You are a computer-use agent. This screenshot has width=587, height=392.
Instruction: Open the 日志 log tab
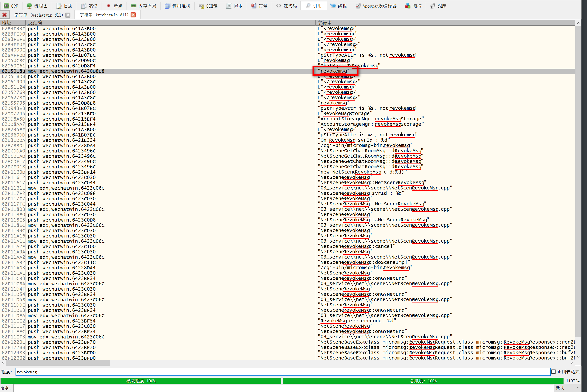65,6
